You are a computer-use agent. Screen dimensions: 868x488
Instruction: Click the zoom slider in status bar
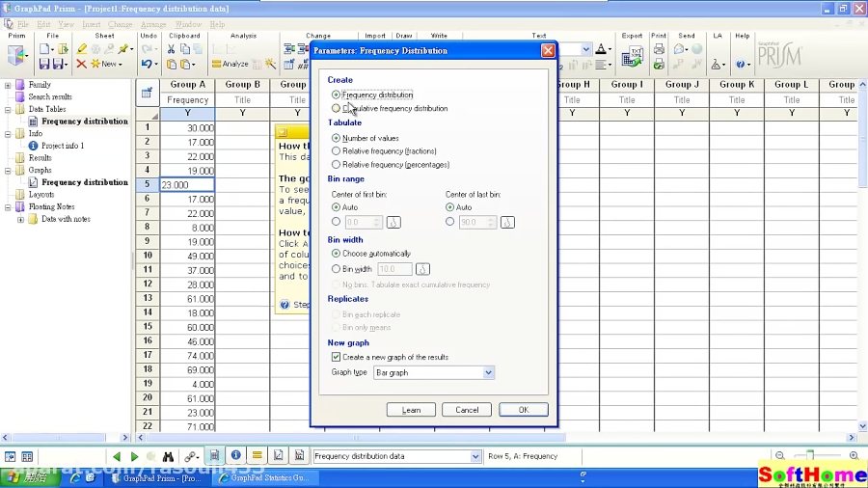[810, 455]
